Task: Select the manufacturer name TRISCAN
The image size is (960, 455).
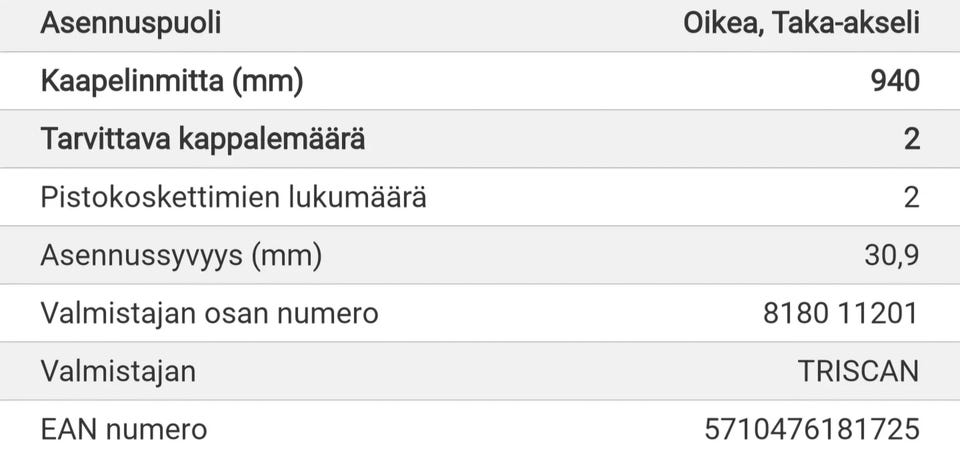Action: coord(858,371)
